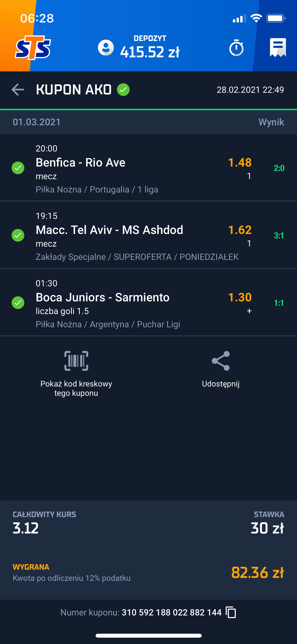Open the Boca Juniors - Sarmiento match
Viewport: 297px width, 644px height.
[102, 297]
